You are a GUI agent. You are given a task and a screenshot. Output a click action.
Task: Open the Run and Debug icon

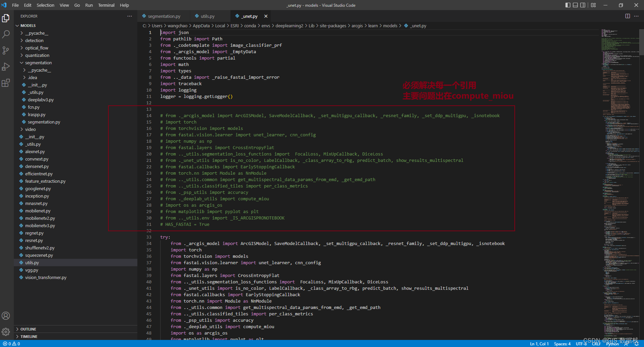(6, 67)
